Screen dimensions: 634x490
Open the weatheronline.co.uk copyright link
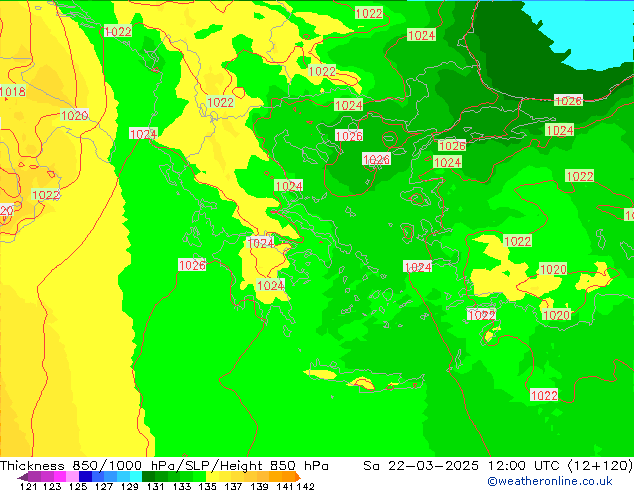[550, 481]
